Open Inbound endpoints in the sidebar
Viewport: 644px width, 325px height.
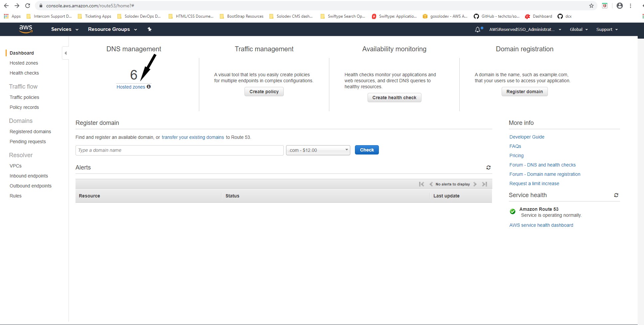coord(29,176)
